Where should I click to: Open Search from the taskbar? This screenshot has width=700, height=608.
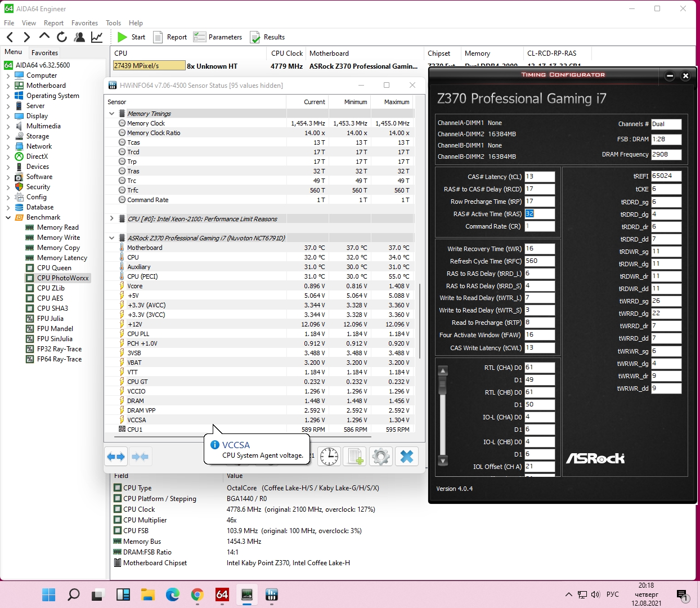click(74, 594)
